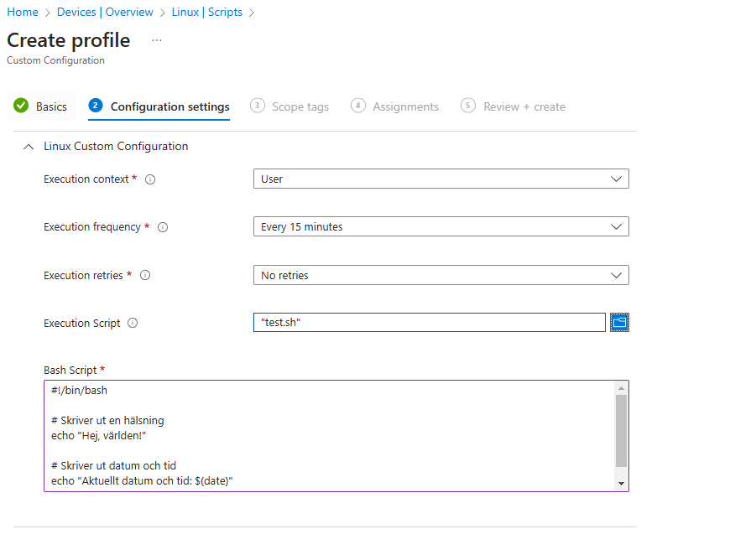Go to the Review + create tab
Viewport: 756px width, 555px height.
[x=524, y=107]
